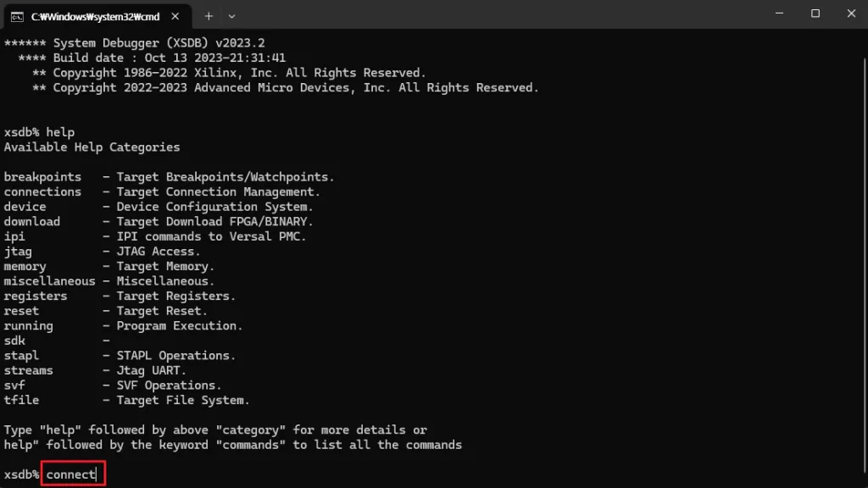868x488 pixels.
Task: Click the "breakpoints" help category
Action: click(x=42, y=177)
